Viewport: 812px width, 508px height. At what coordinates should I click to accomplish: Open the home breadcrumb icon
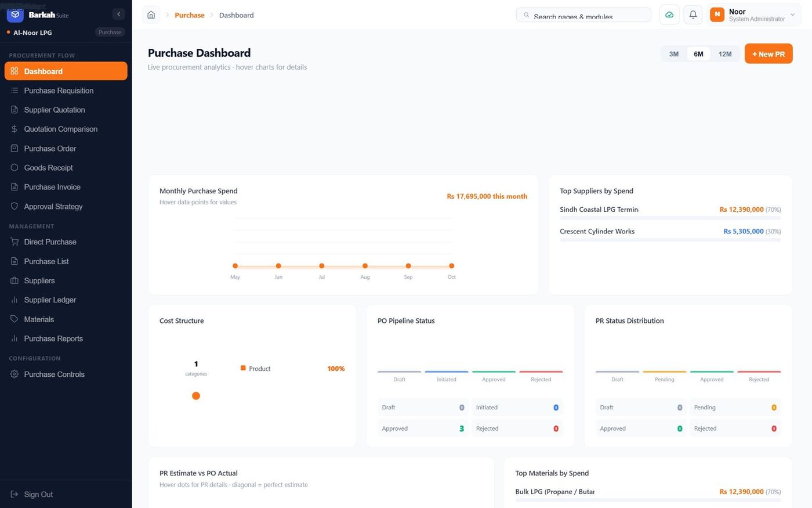click(151, 15)
